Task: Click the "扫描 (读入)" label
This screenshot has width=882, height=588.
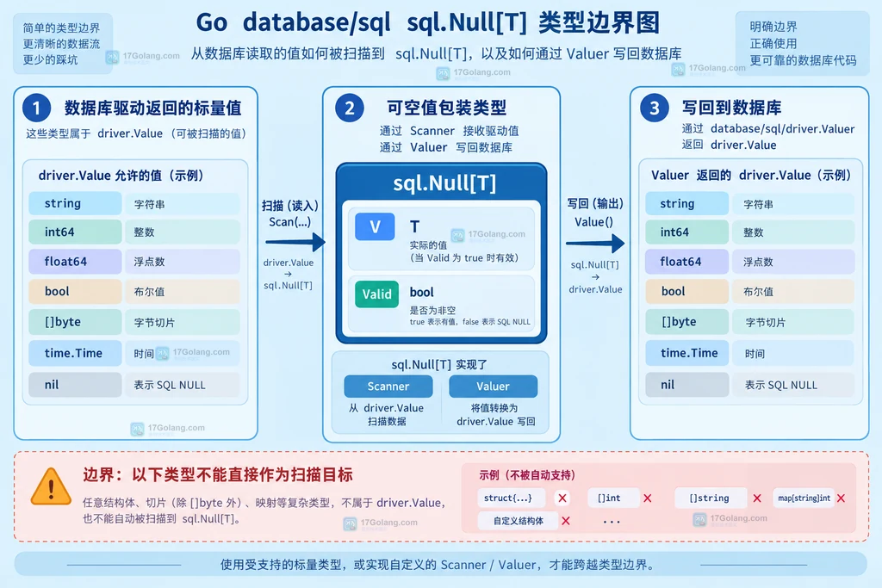Action: point(290,206)
